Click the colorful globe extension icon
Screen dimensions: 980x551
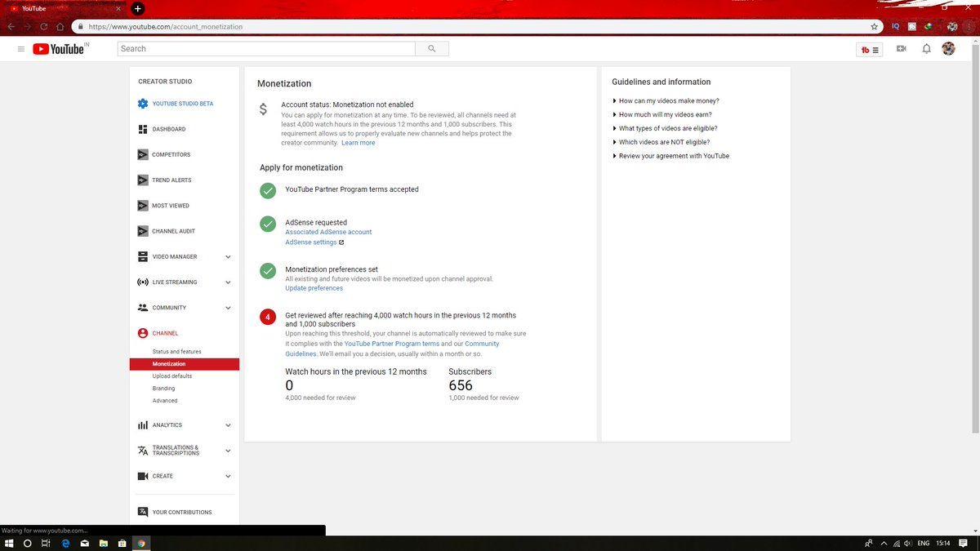click(929, 26)
